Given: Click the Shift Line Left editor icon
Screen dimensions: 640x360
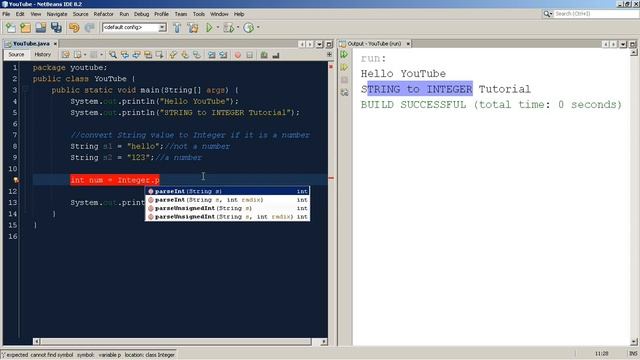Looking at the screenshot, I should (211, 55).
